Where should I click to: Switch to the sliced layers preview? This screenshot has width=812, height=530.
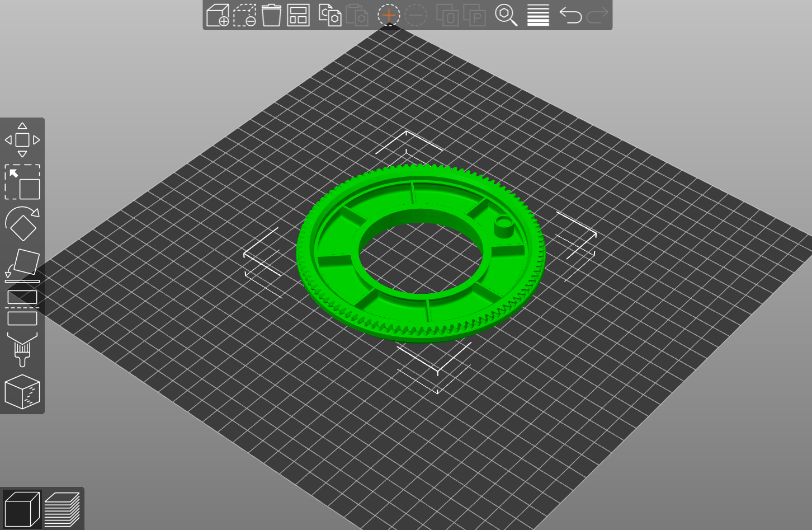[x=62, y=509]
